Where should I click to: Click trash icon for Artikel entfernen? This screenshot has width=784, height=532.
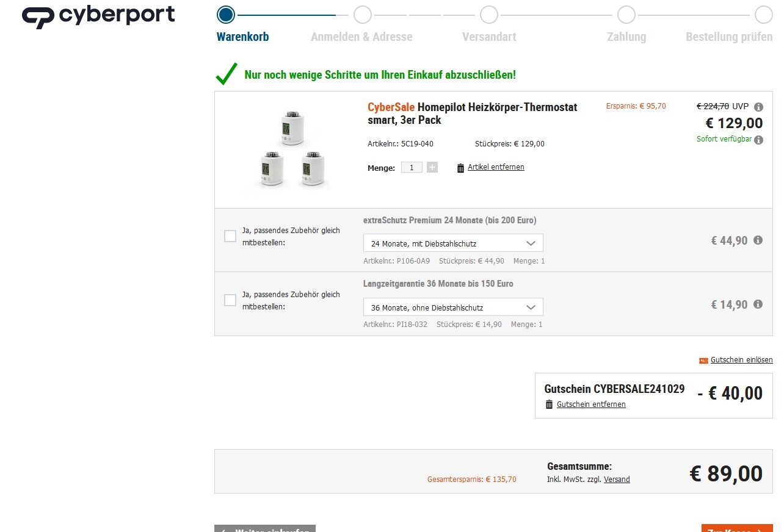pos(460,168)
